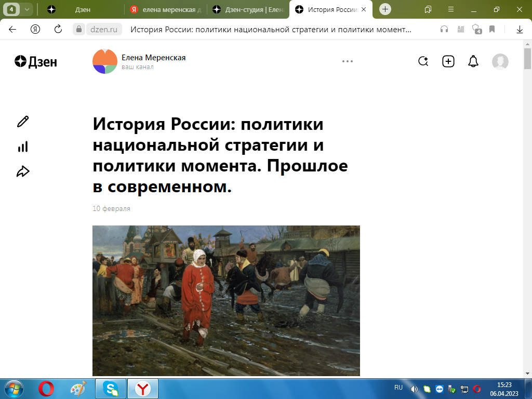Viewport: 532px width, 399px height.
Task: Click the Opera tray icon
Action: coord(477,389)
